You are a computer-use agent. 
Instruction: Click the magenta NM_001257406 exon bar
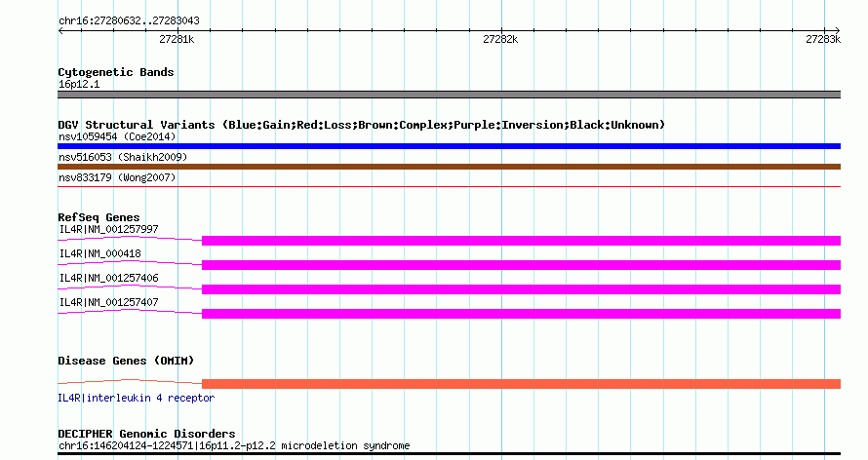point(521,289)
